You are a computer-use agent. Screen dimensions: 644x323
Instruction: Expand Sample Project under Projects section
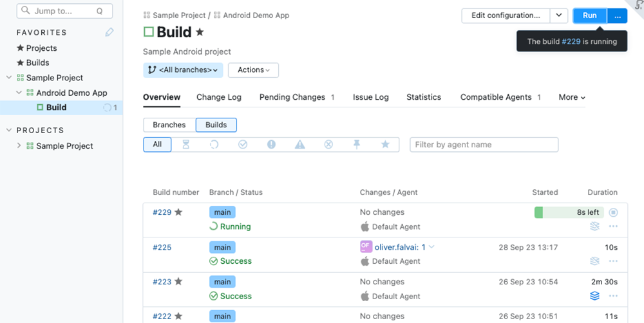[x=19, y=146]
